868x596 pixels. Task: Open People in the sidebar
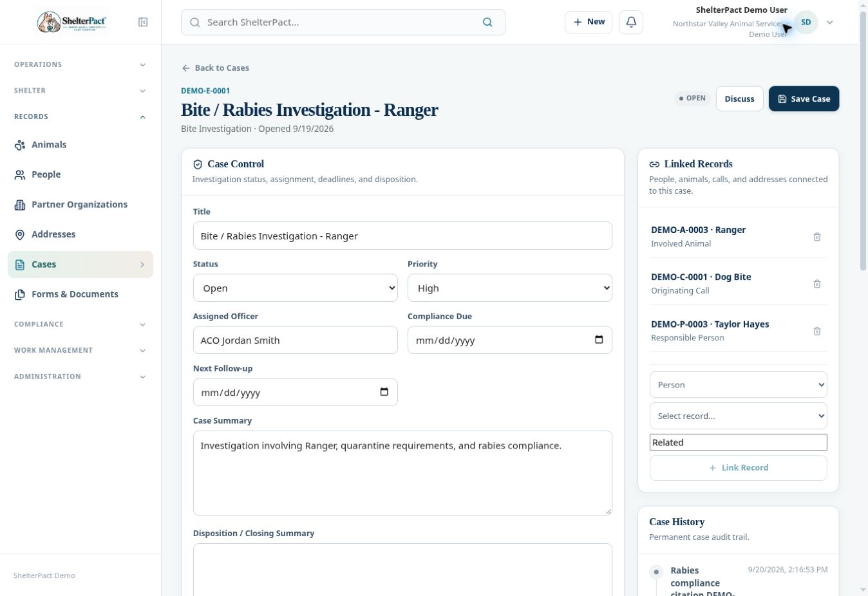(80, 174)
